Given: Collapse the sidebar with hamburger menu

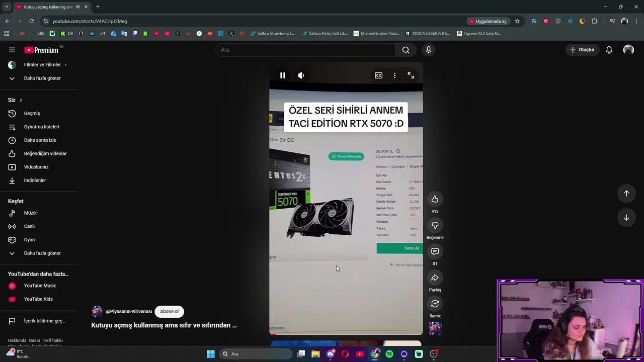Looking at the screenshot, I should 12,50.
